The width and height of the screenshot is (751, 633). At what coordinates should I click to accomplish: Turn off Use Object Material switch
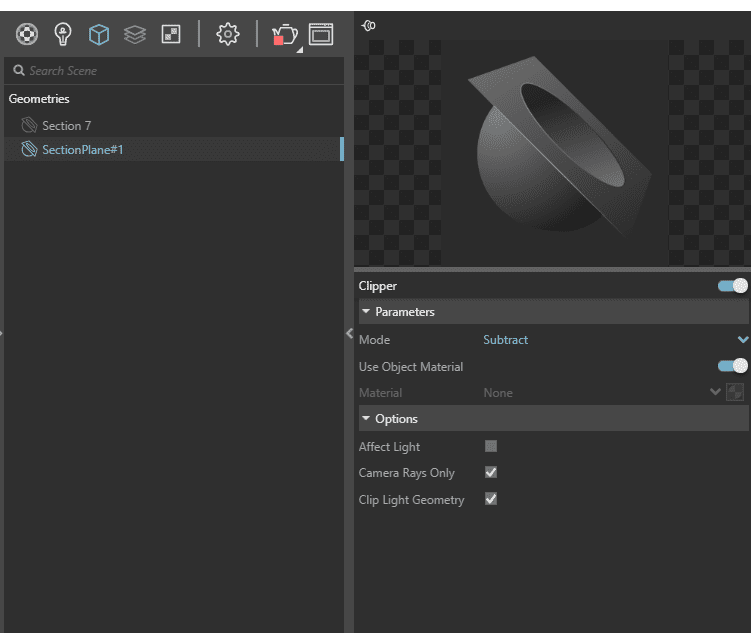[732, 366]
